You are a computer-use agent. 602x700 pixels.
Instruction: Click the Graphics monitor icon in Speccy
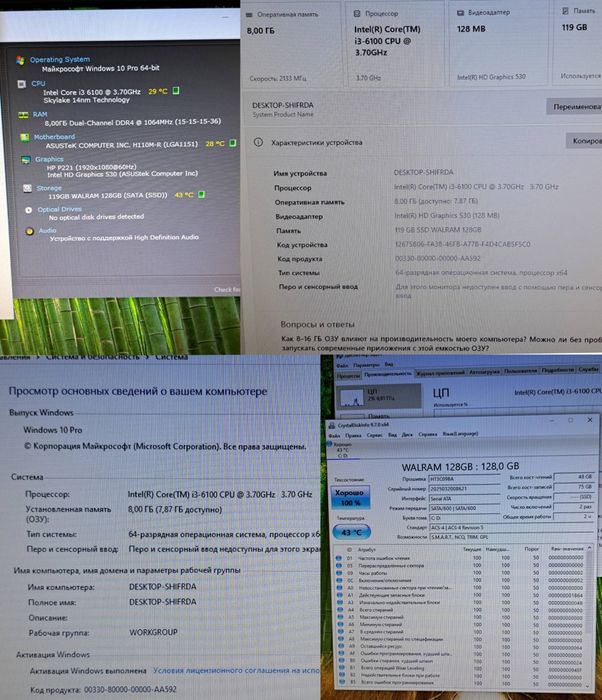[x=26, y=159]
